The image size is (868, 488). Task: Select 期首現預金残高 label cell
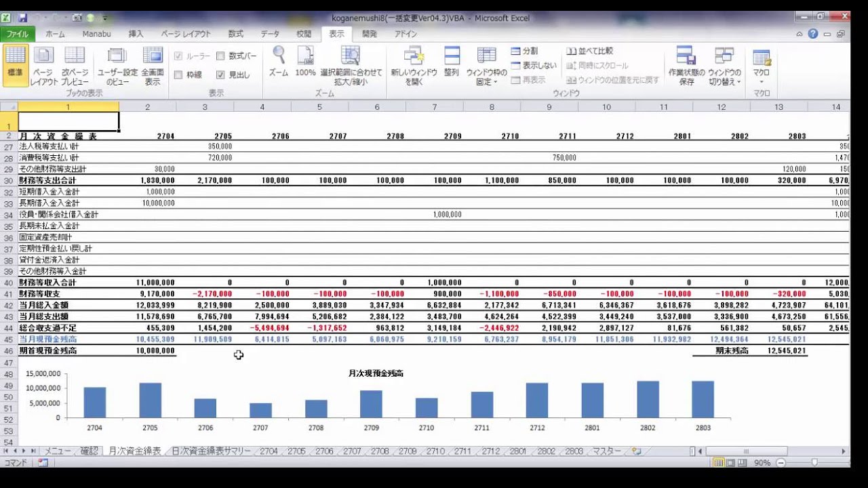(47, 350)
